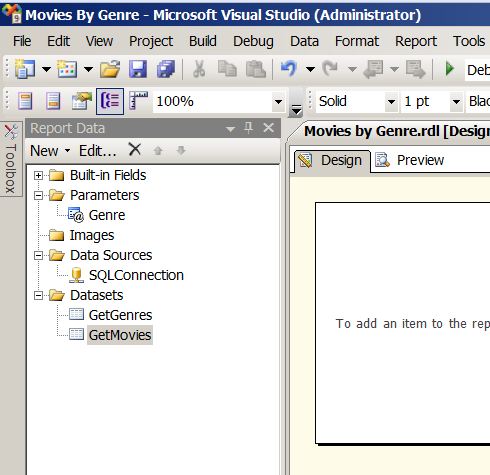490x475 pixels.
Task: Click the Report Properties toolbar icon
Action: pos(82,101)
